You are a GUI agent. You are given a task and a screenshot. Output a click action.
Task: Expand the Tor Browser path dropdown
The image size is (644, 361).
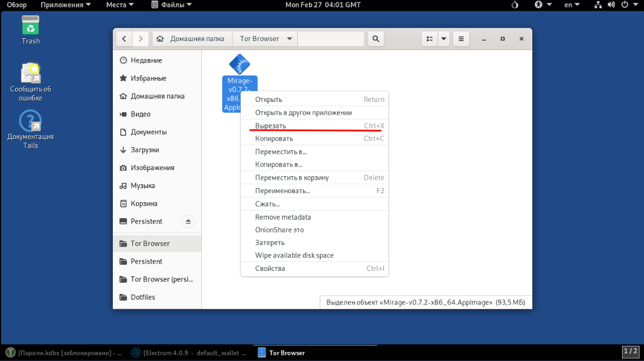289,39
